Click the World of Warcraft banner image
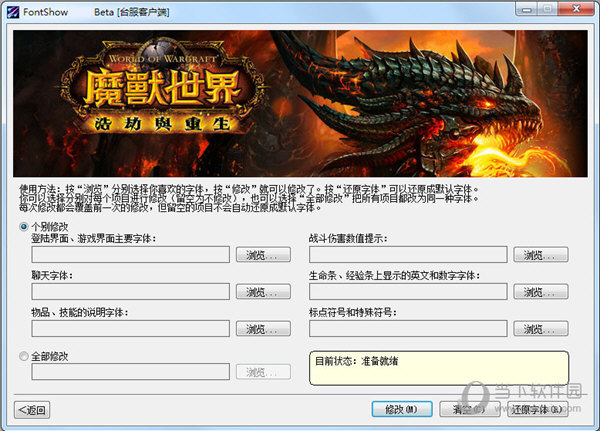The width and height of the screenshot is (600, 431). [x=300, y=103]
